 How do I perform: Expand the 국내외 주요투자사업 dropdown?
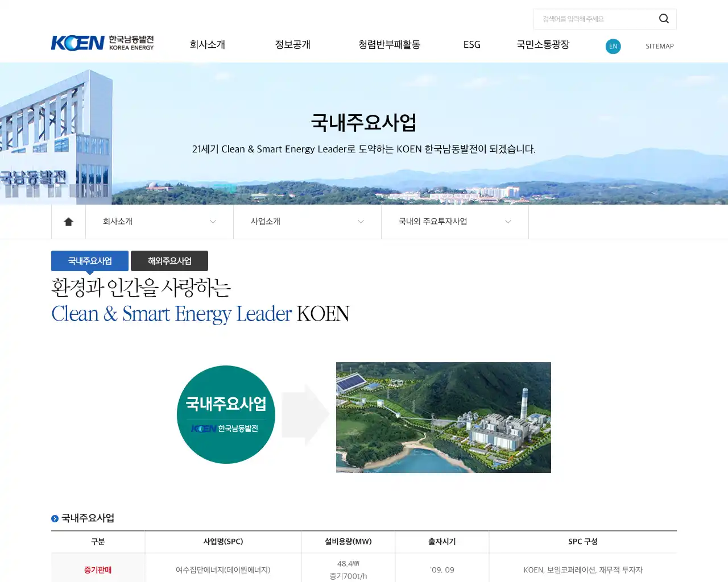coord(455,222)
